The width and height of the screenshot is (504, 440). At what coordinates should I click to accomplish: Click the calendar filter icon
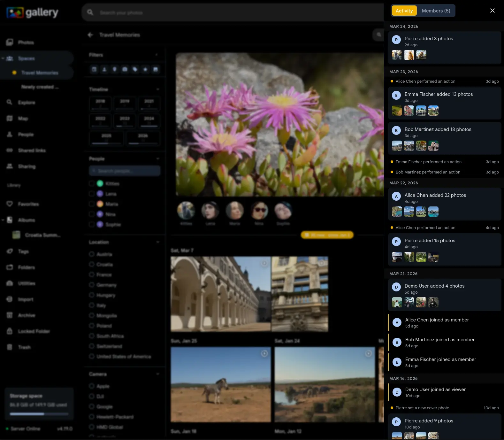click(x=94, y=69)
